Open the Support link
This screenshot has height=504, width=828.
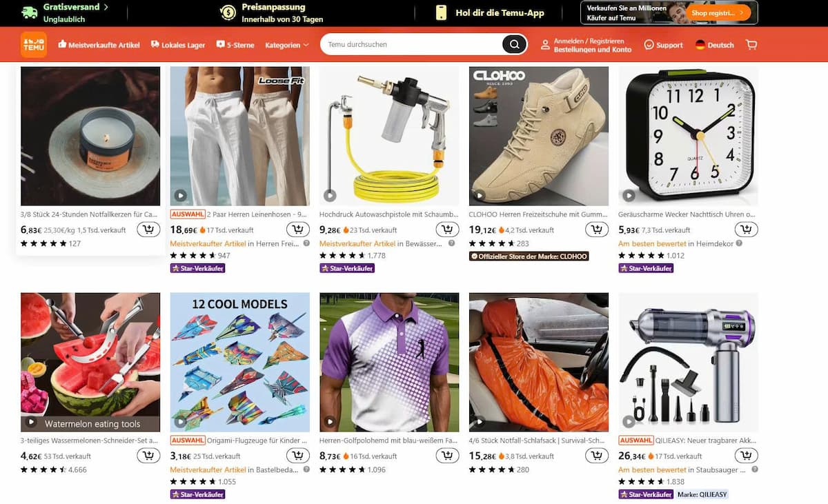(663, 45)
